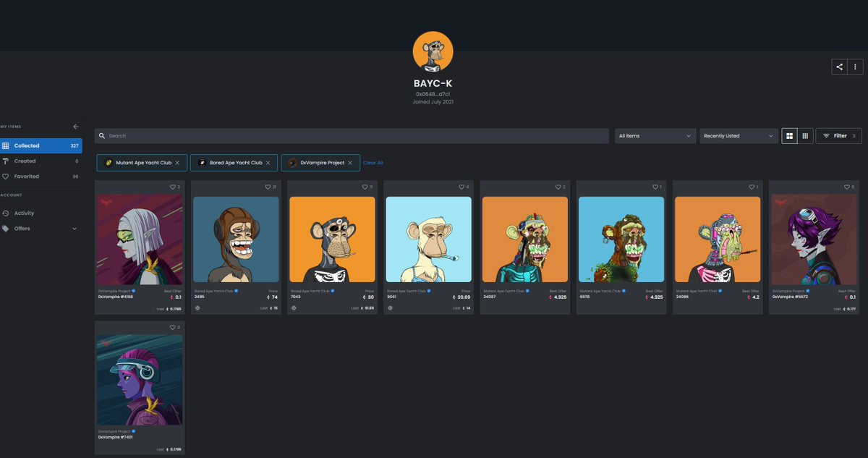Click the 0xVampire Project link above #5672
868x458 pixels.
[x=788, y=291]
